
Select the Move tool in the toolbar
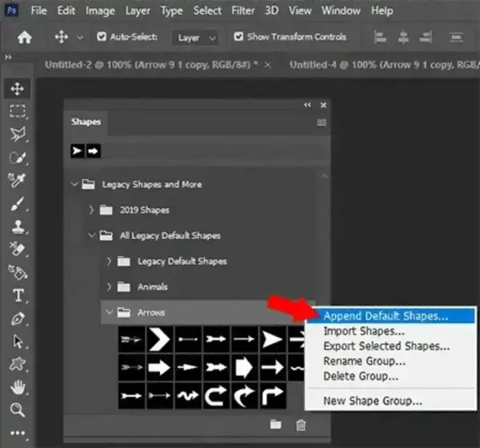tap(18, 89)
